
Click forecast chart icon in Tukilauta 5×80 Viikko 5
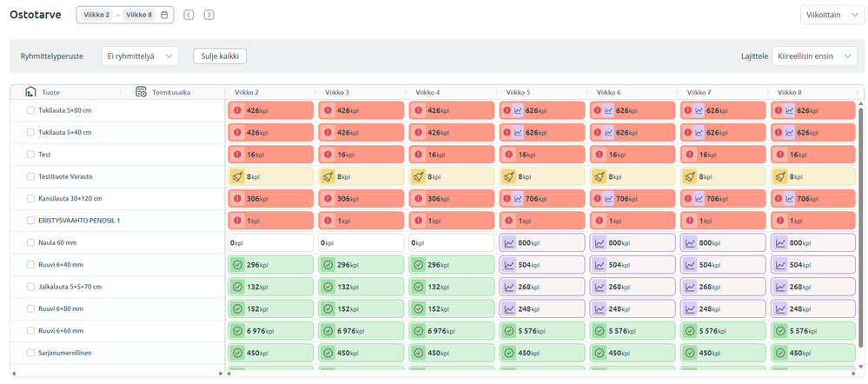click(x=518, y=110)
